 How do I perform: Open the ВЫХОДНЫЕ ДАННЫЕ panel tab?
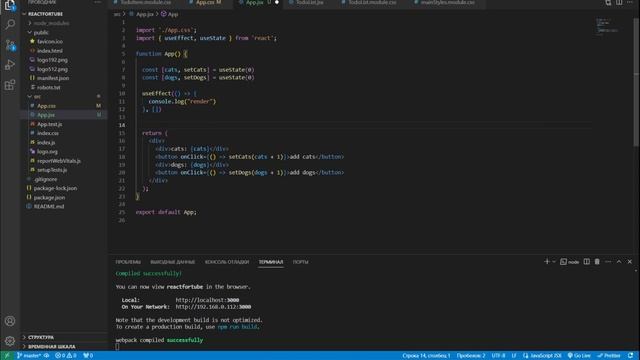coord(173,262)
